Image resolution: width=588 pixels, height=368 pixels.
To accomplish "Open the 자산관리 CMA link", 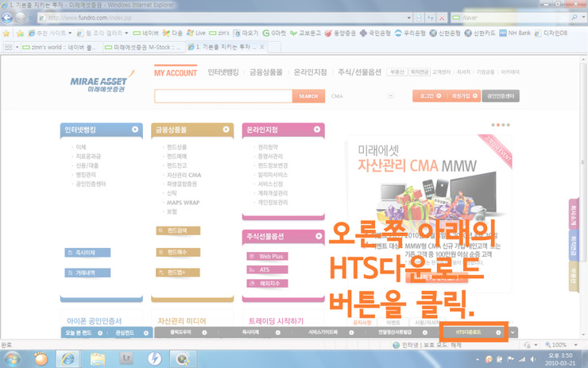I will point(184,175).
